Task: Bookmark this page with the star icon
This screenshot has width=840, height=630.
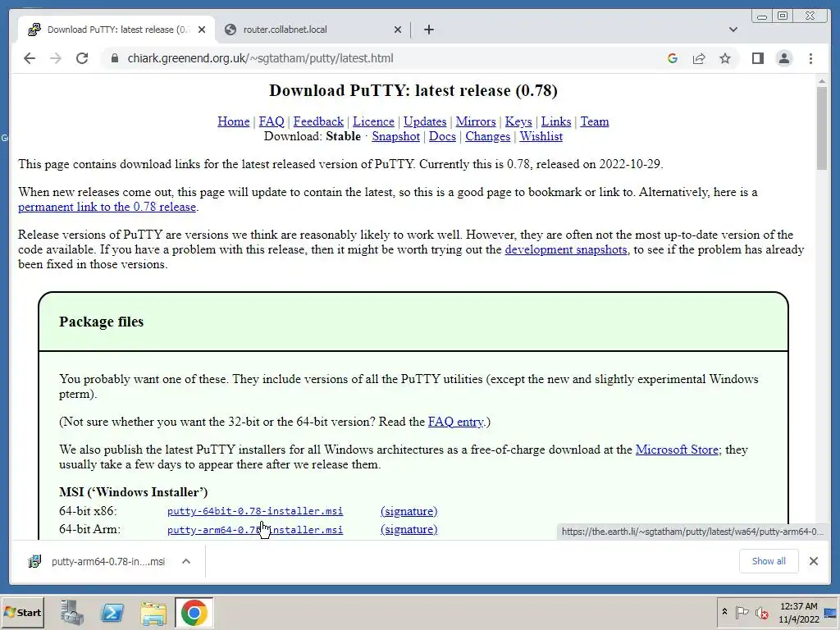Action: tap(725, 58)
